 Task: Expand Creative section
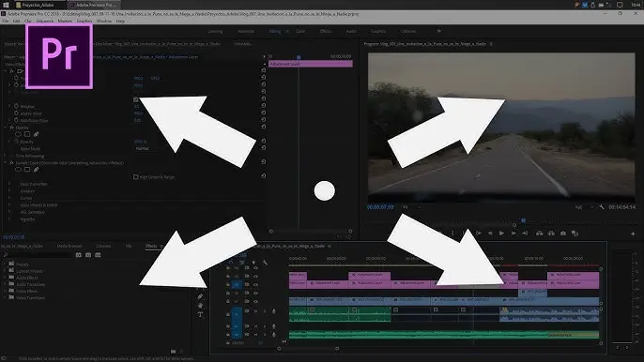coord(9,191)
